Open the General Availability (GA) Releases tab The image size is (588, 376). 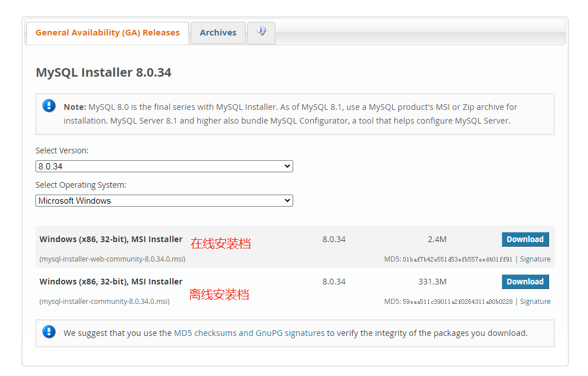(107, 33)
